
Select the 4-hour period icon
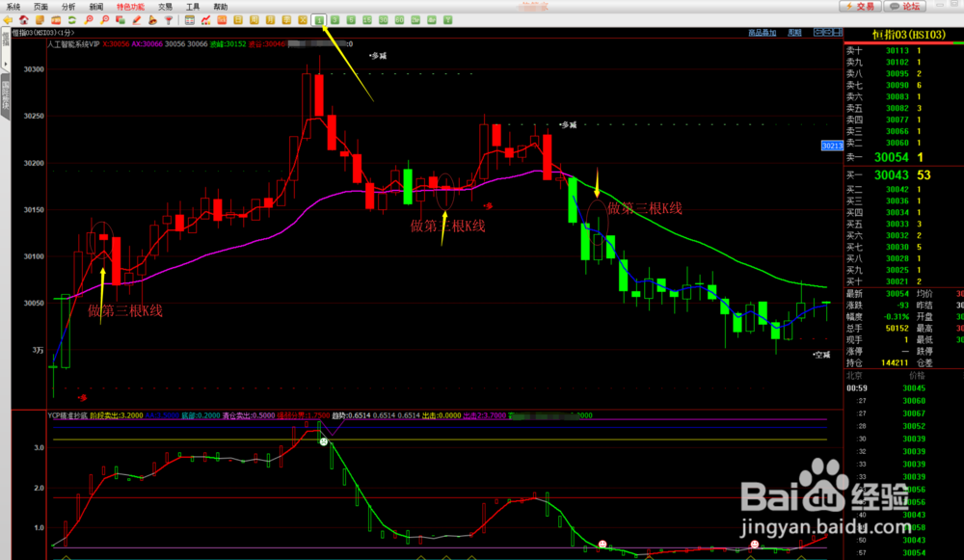(x=432, y=20)
